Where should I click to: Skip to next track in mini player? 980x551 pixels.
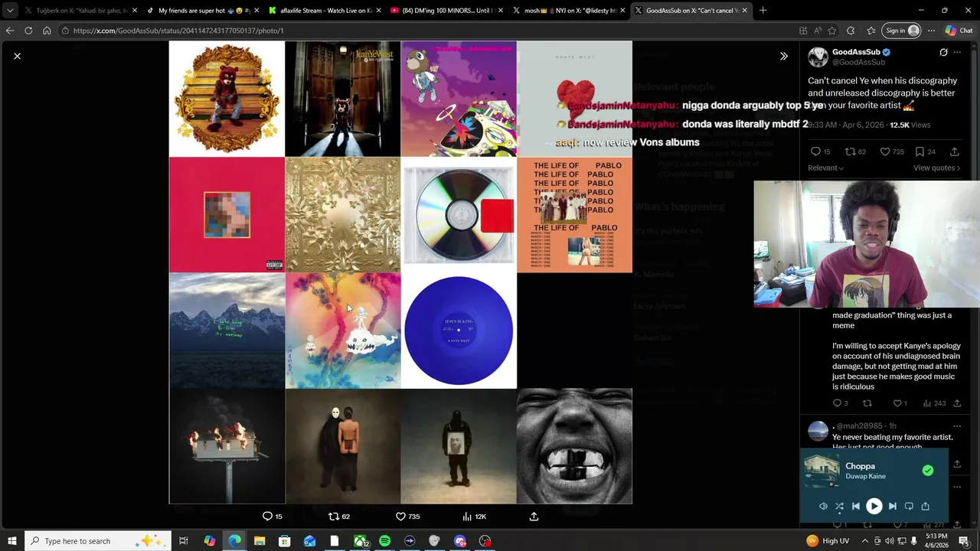click(x=892, y=506)
